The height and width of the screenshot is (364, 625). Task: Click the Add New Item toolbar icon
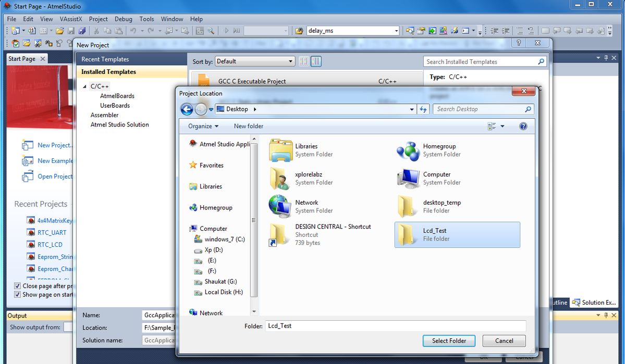coord(32,31)
